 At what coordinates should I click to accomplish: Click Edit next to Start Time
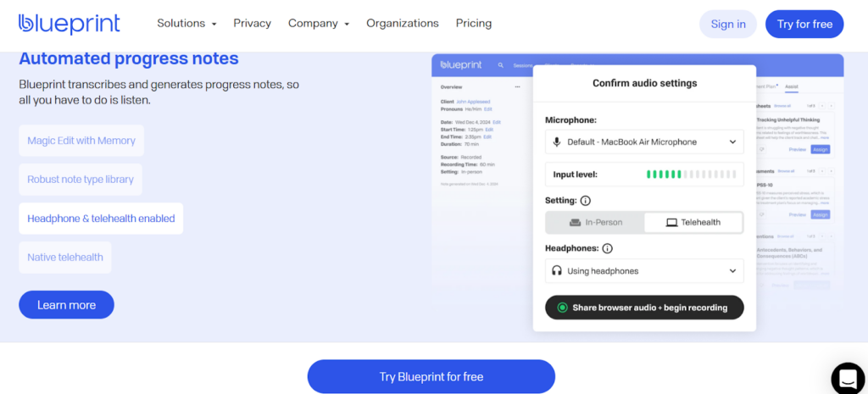[x=489, y=130]
